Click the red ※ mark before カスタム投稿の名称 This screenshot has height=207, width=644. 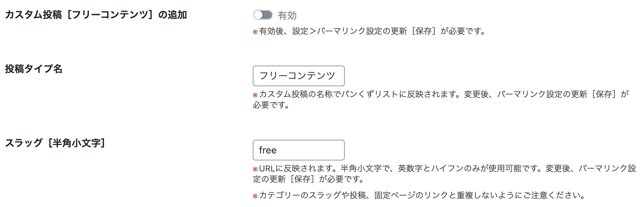255,95
